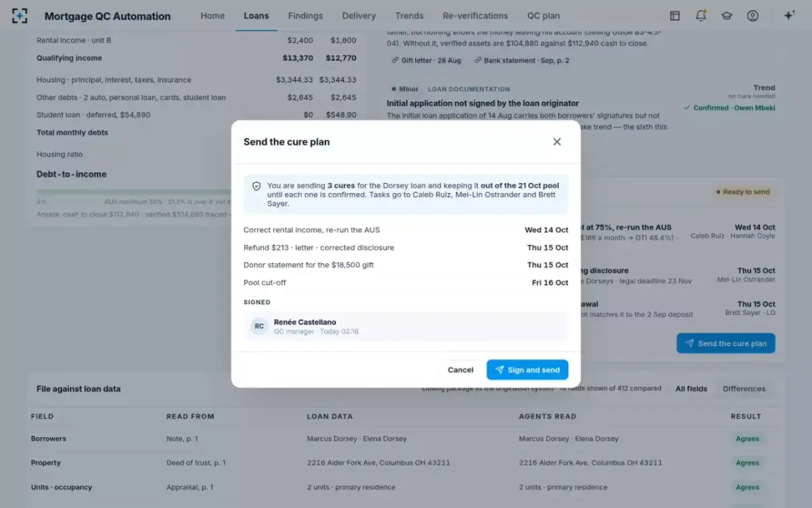This screenshot has height=508, width=812.
Task: Click the RESULT column header
Action: coord(746,417)
